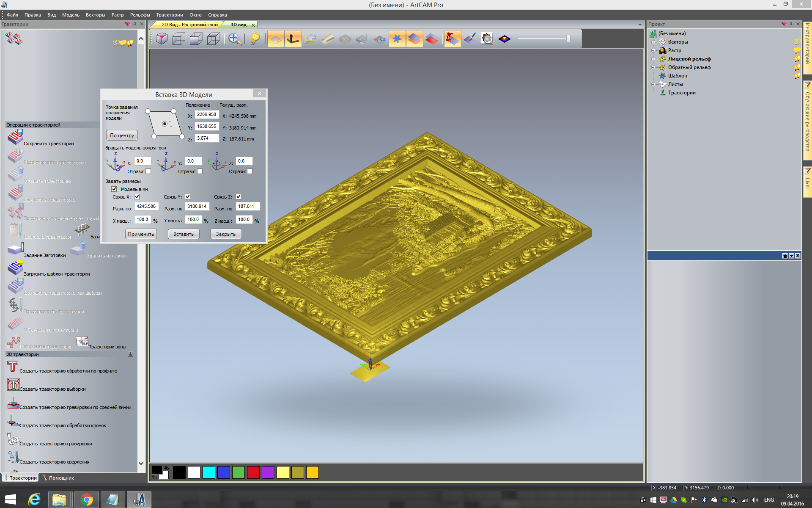
Task: Toggle the XYZ origin axes icon
Action: [x=293, y=39]
